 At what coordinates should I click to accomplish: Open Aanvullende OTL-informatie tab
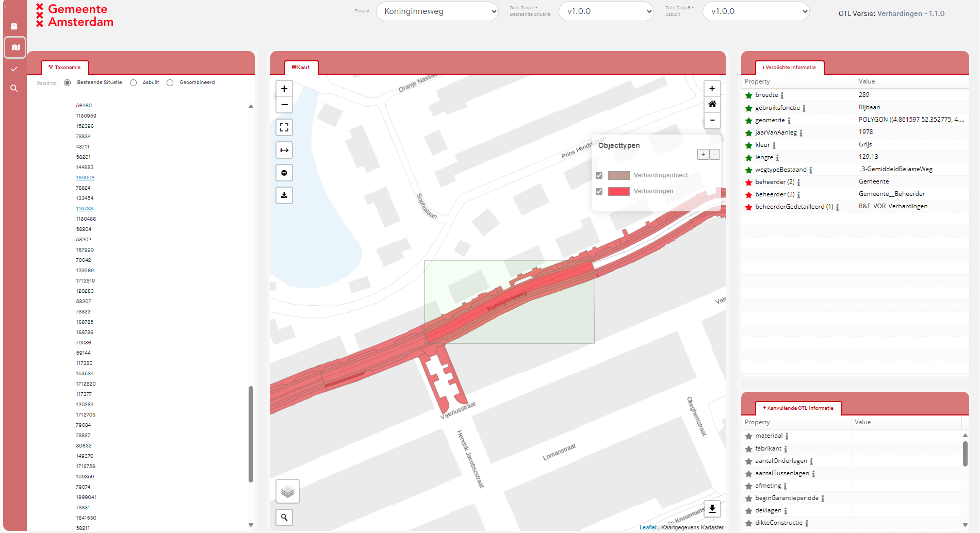(798, 408)
